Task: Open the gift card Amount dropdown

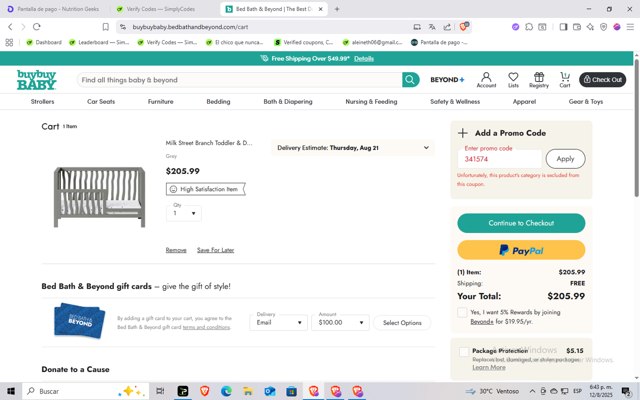Action: click(x=340, y=322)
